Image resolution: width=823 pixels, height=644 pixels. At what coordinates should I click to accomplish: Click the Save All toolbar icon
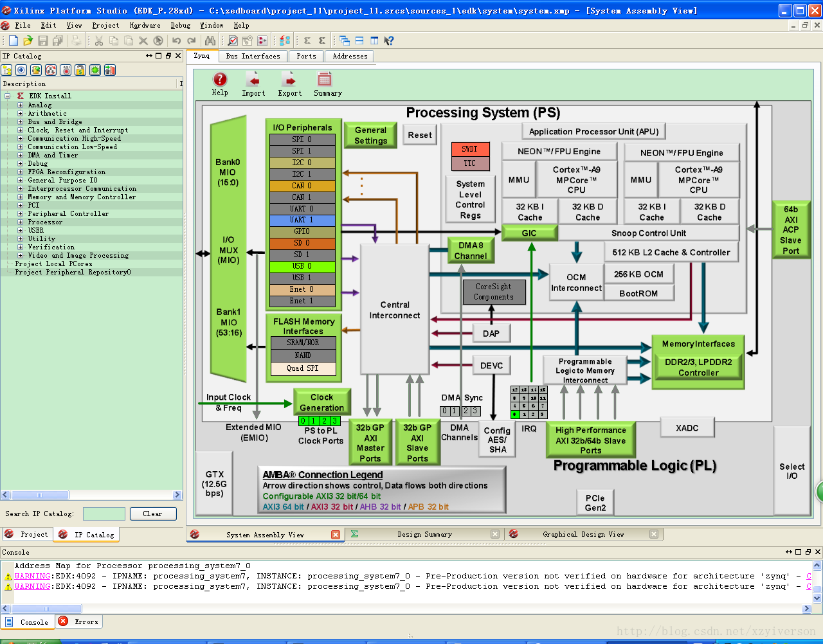click(x=58, y=40)
